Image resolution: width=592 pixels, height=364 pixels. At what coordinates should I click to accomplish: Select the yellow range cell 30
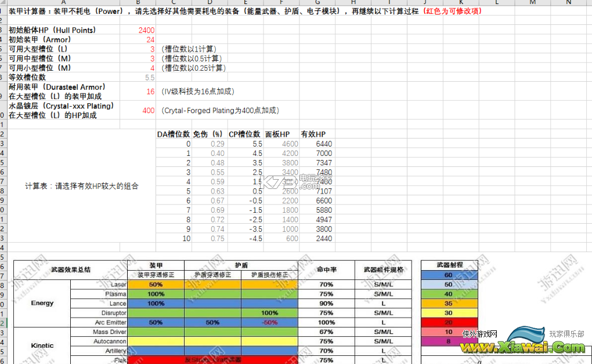tap(449, 312)
